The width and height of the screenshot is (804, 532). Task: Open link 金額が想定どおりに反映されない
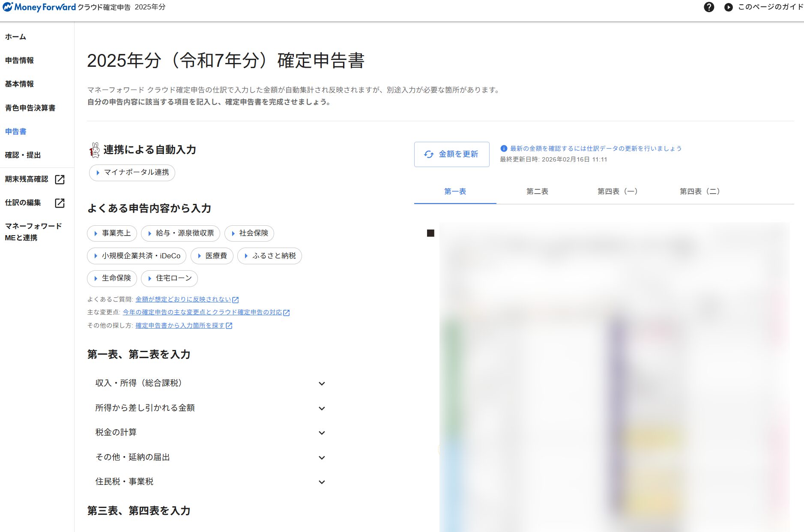tap(183, 299)
